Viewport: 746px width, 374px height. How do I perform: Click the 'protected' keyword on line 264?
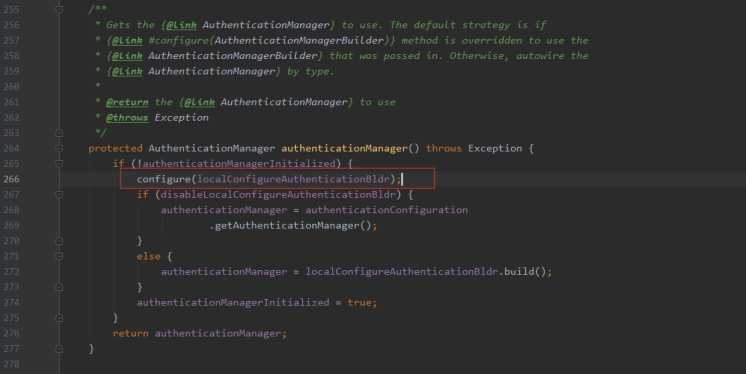(115, 148)
